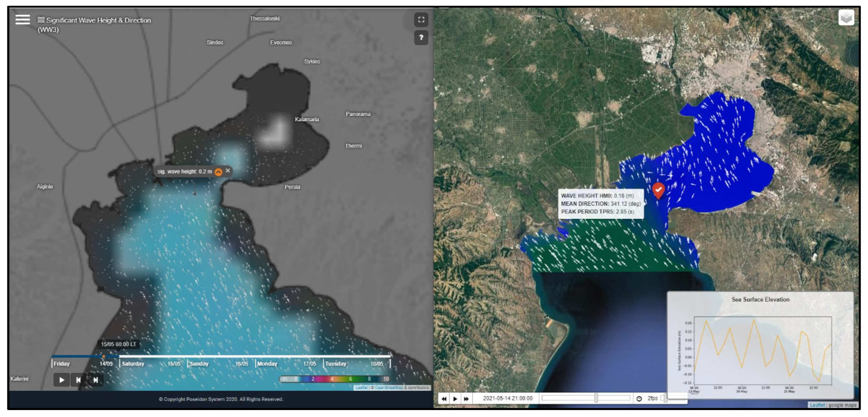This screenshot has height=417, width=868.
Task: Fast-forward the satellite map time player
Action: pyautogui.click(x=466, y=398)
